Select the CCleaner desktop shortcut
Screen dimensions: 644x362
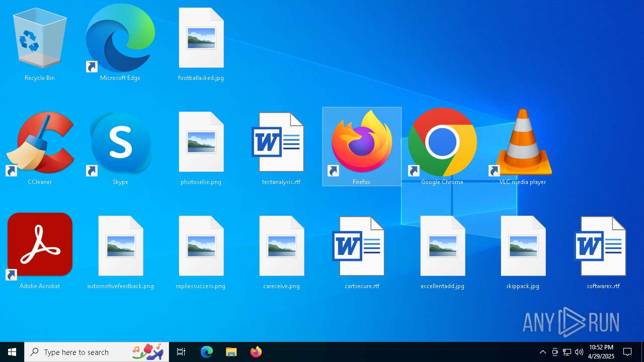pyautogui.click(x=40, y=148)
